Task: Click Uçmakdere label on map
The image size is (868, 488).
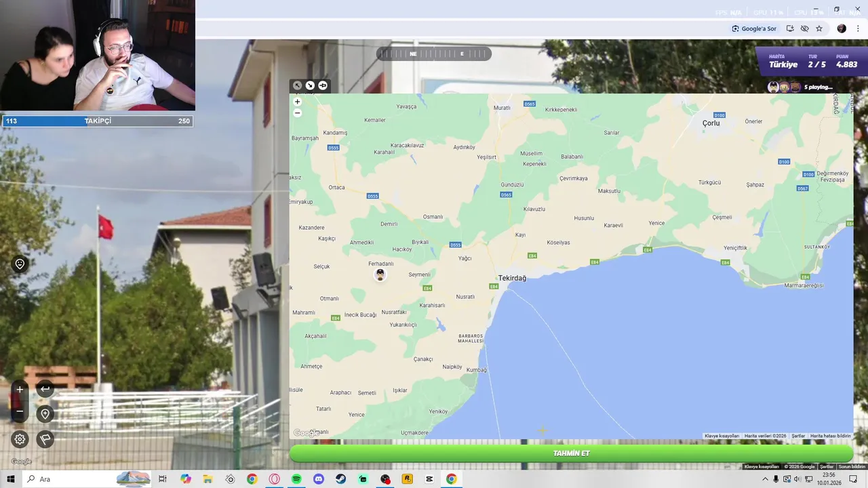Action: pos(414,432)
